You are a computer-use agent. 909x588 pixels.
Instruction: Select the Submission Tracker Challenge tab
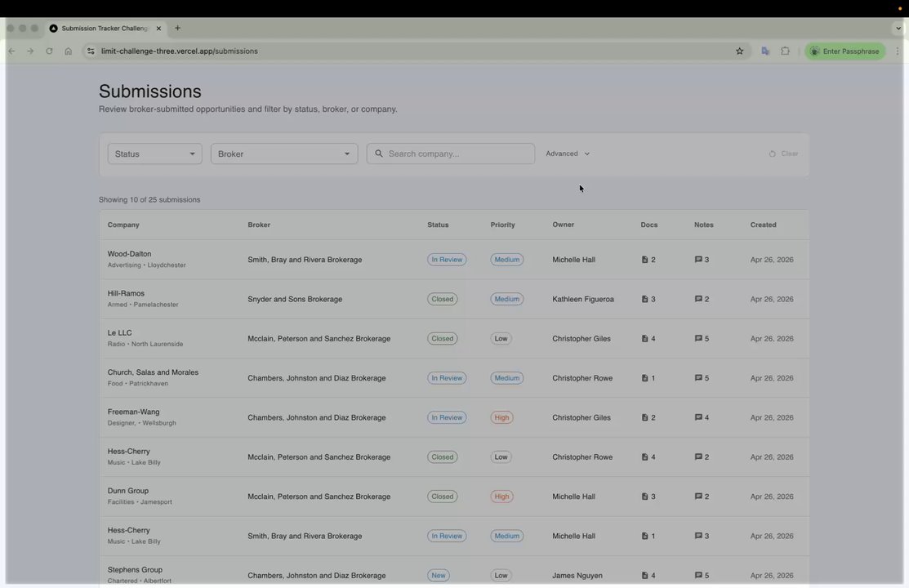click(105, 29)
